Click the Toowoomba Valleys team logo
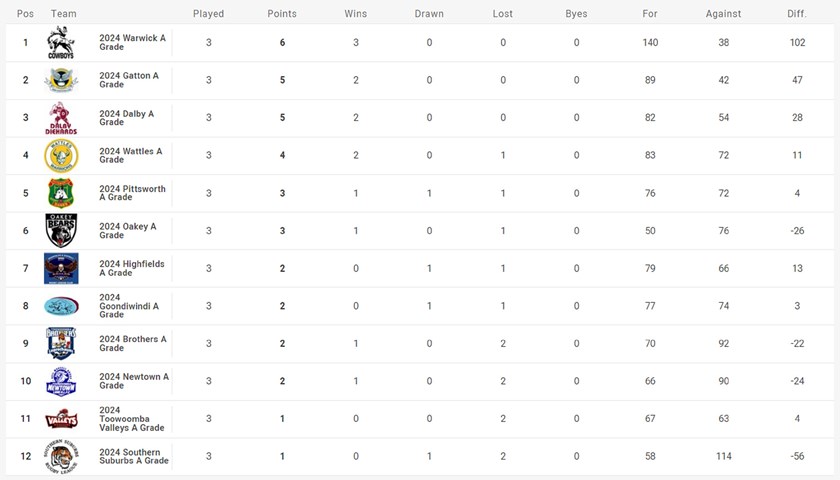 [x=61, y=418]
